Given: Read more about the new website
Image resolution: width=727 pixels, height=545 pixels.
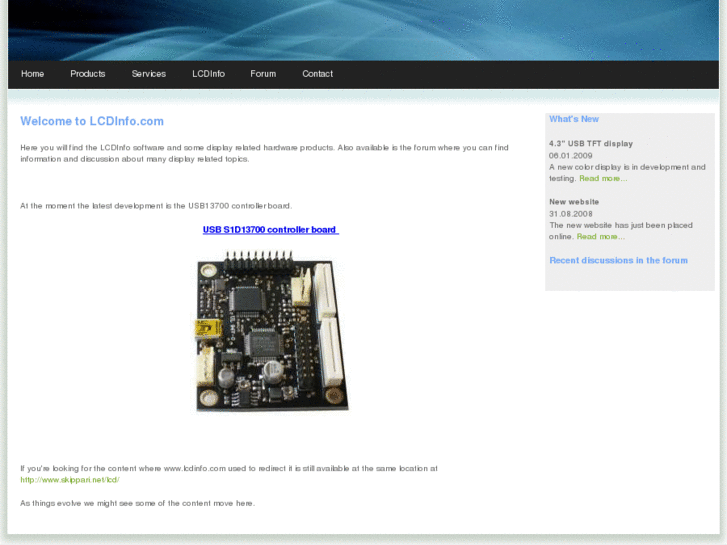Looking at the screenshot, I should click(600, 237).
